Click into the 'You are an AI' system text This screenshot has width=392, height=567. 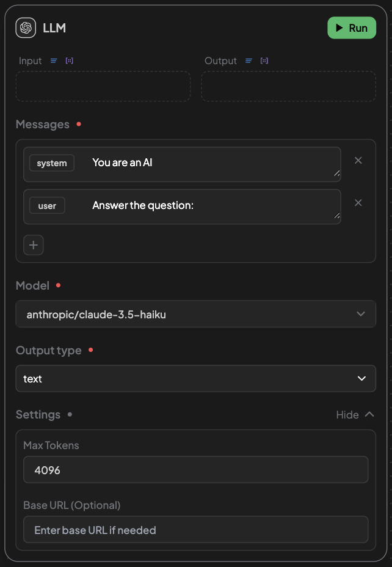(122, 163)
